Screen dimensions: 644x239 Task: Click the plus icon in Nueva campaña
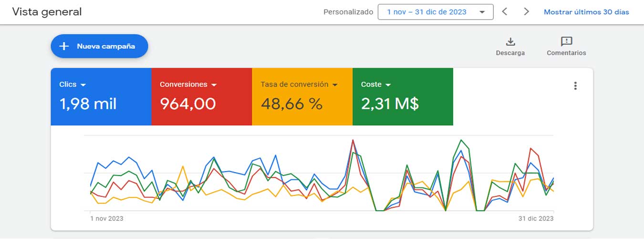(64, 46)
